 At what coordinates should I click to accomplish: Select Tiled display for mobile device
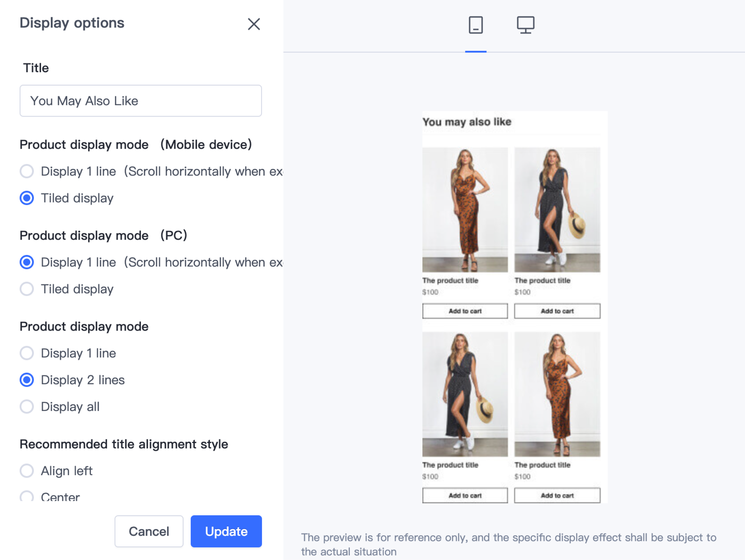pos(27,198)
